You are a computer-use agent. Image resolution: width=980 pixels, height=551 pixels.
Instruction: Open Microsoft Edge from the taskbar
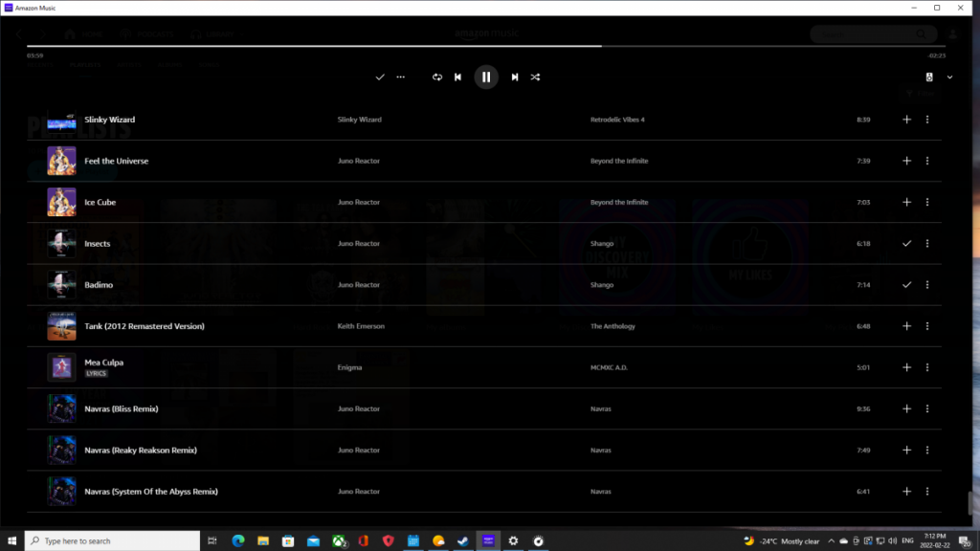point(238,541)
